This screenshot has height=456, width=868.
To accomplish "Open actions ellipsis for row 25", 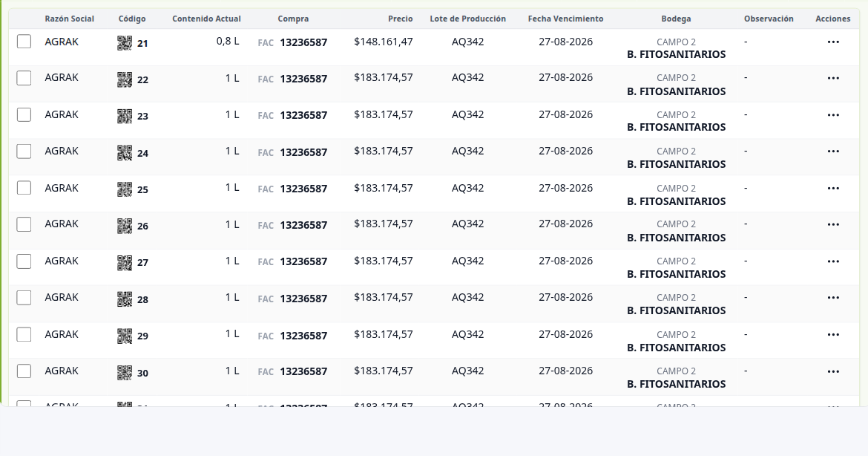I will click(x=833, y=189).
